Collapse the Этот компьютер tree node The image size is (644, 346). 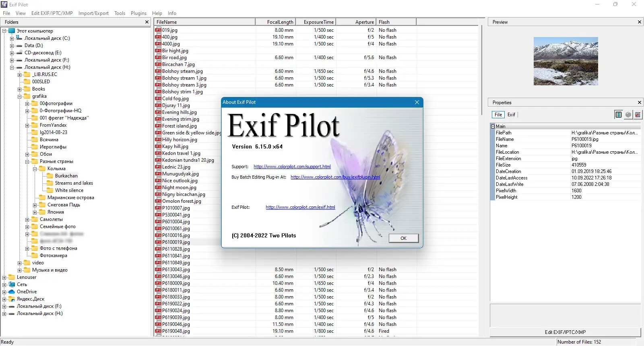tap(4, 31)
